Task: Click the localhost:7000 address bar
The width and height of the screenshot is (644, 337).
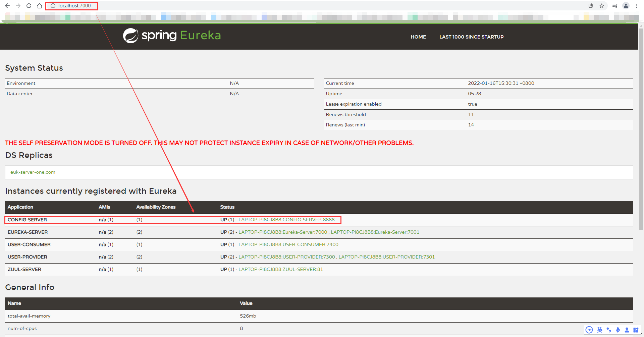Action: (x=71, y=6)
